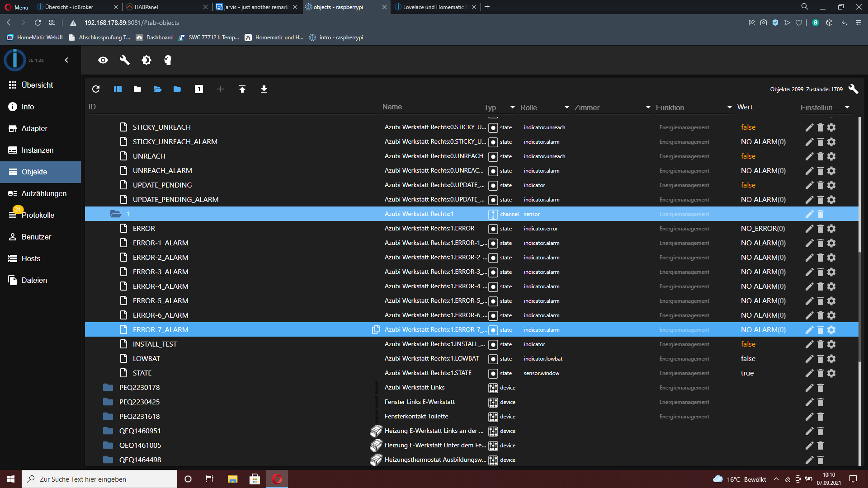868x488 pixels.
Task: Copy the ERROR-7_ALARM ID with copy icon
Action: click(376, 330)
